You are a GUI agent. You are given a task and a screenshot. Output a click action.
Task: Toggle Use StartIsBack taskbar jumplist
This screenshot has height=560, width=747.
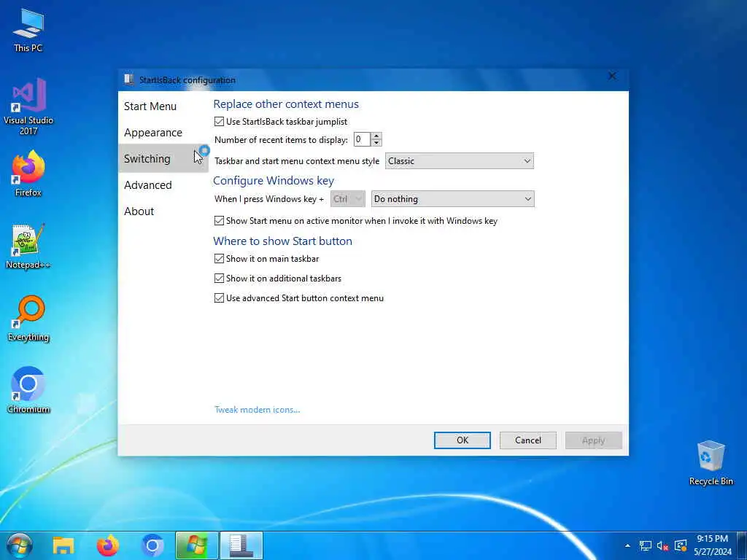coord(219,122)
